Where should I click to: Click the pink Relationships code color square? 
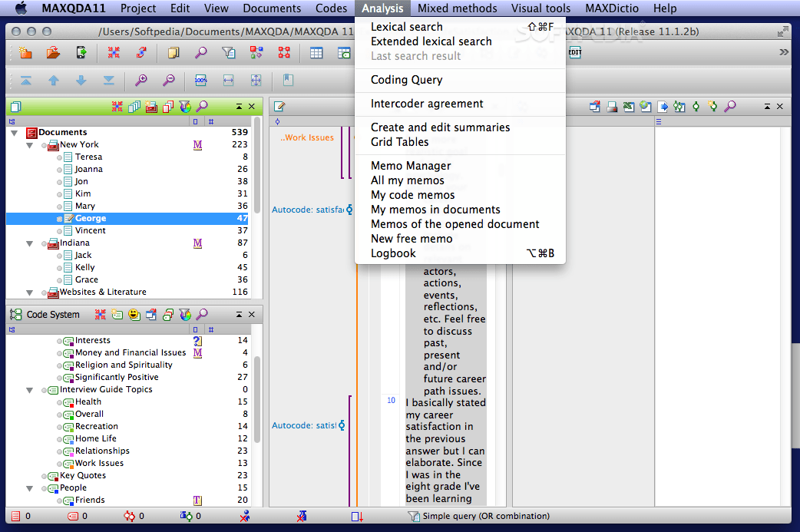(72, 454)
